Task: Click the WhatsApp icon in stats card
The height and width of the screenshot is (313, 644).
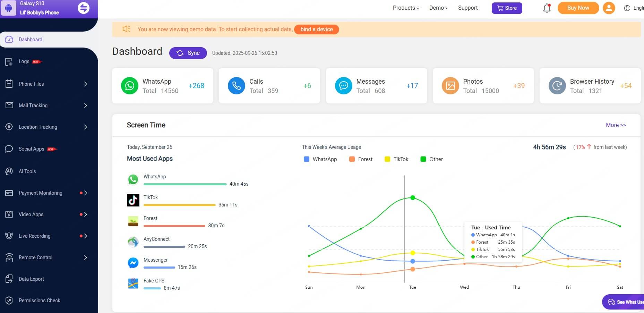Action: (x=129, y=86)
